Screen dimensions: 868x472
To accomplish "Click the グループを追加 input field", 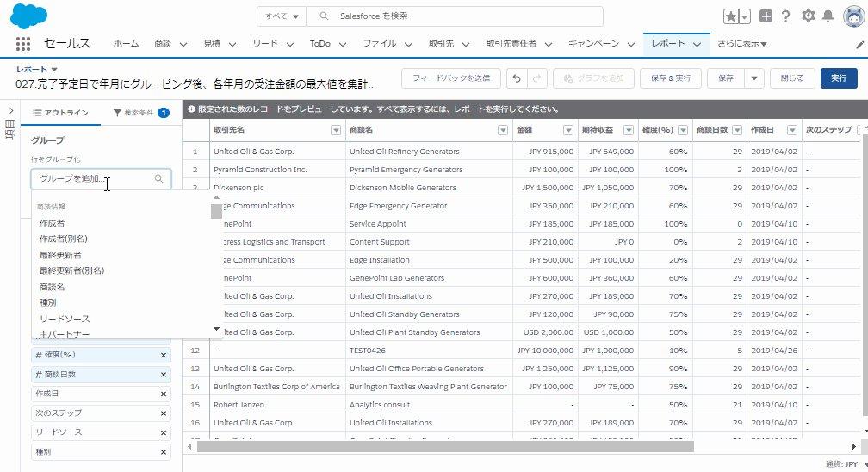I will click(101, 178).
